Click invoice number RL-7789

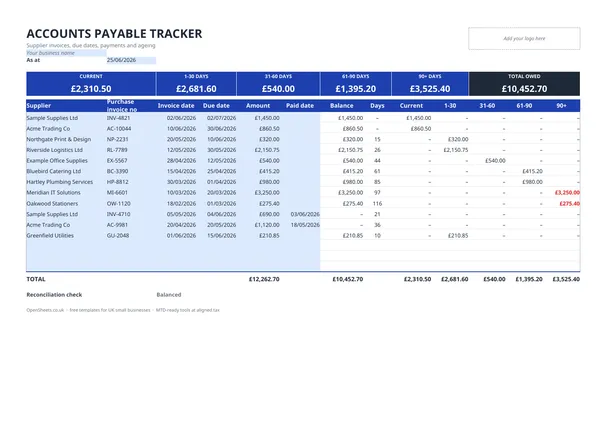pos(117,150)
